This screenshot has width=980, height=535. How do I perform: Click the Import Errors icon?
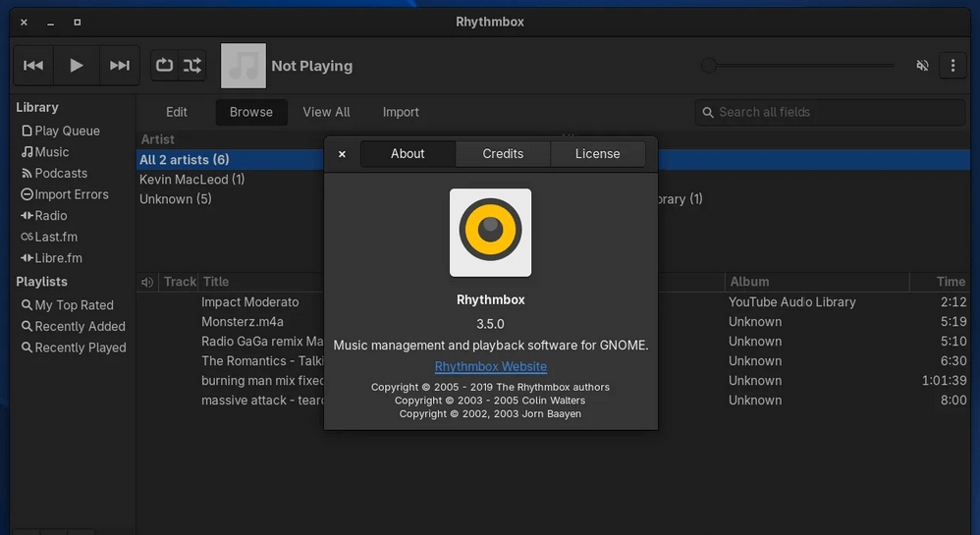click(x=27, y=194)
